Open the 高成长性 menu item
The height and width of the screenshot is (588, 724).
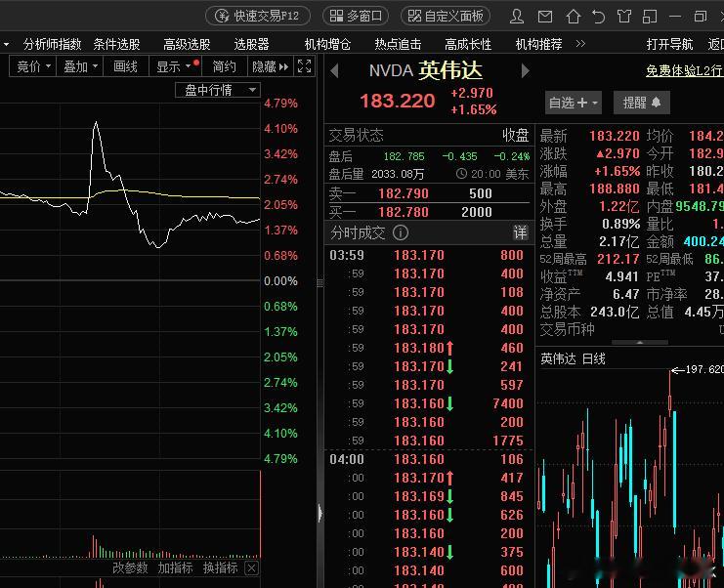point(468,44)
